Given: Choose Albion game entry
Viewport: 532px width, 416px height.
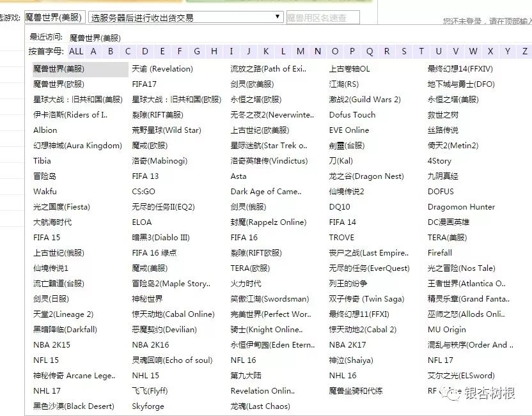Looking at the screenshot, I should point(45,130).
